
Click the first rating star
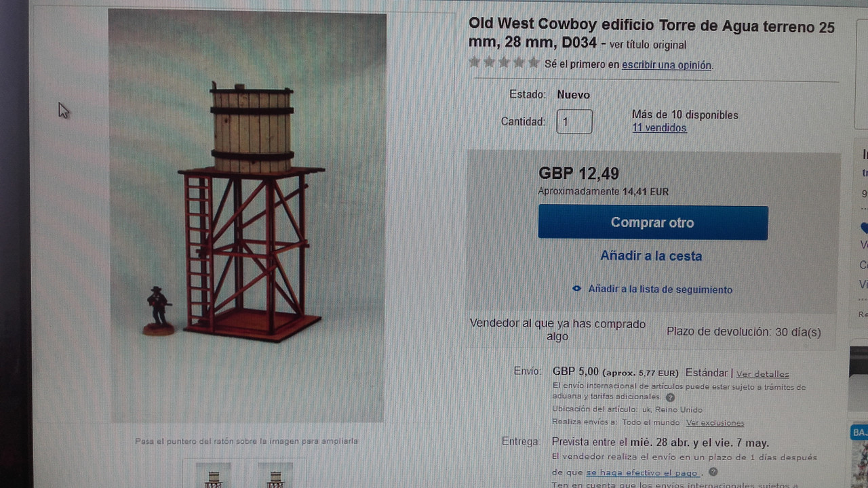point(475,63)
